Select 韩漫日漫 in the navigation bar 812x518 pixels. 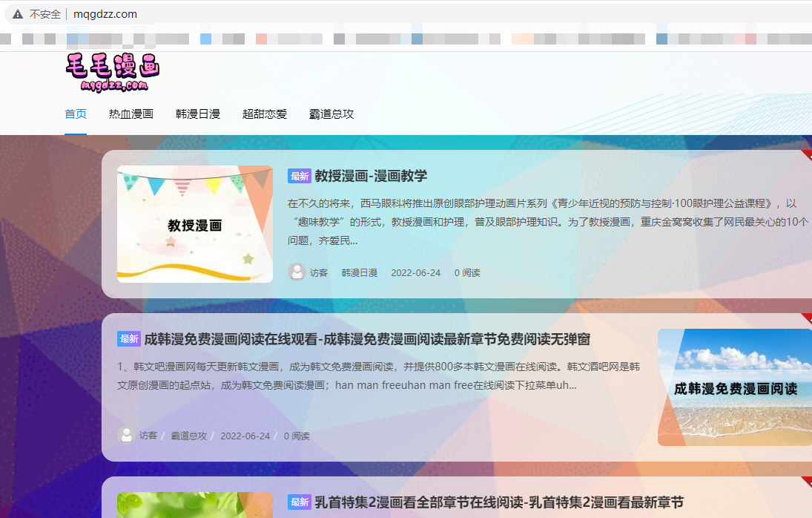point(198,114)
